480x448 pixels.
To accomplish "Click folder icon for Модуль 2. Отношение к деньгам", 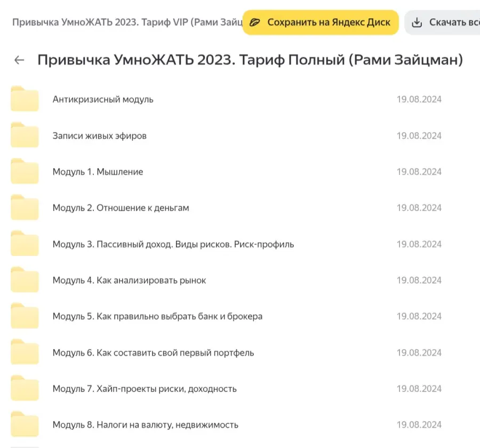I will tap(25, 208).
